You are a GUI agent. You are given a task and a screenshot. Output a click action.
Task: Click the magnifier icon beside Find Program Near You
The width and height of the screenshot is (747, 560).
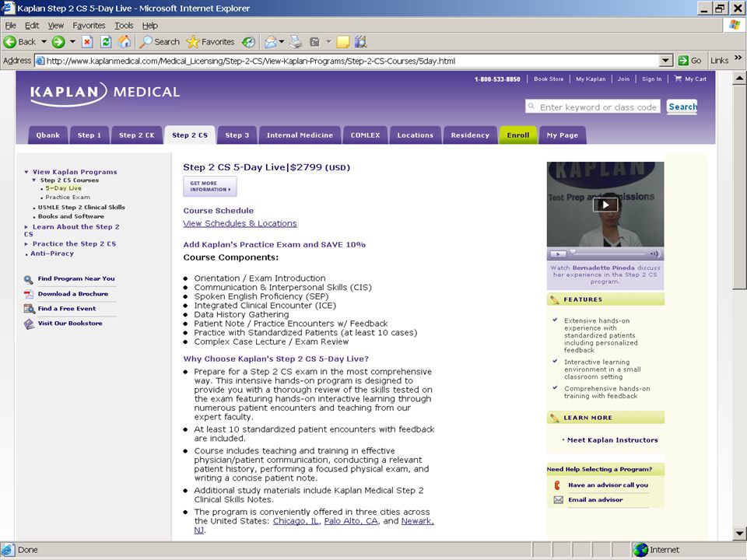point(29,279)
